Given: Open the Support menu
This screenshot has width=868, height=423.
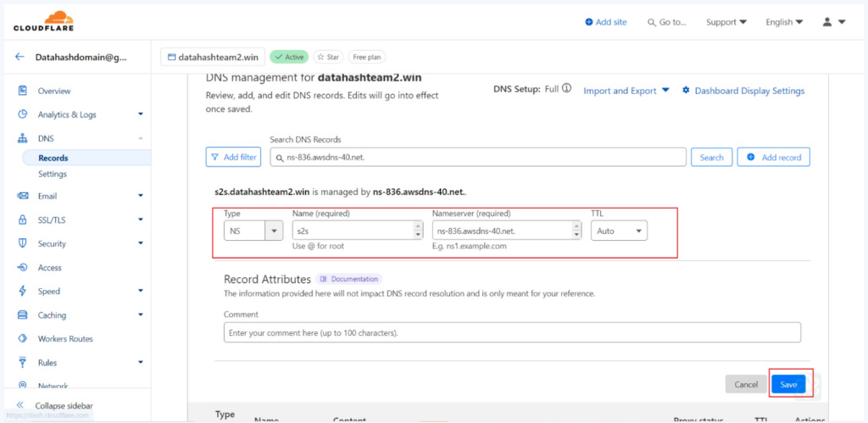Looking at the screenshot, I should coord(726,22).
